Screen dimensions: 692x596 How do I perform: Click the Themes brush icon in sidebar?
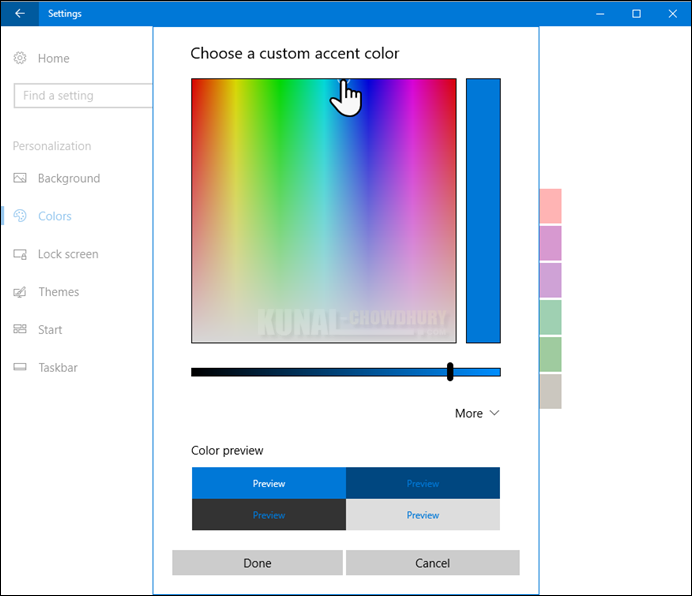pos(20,292)
